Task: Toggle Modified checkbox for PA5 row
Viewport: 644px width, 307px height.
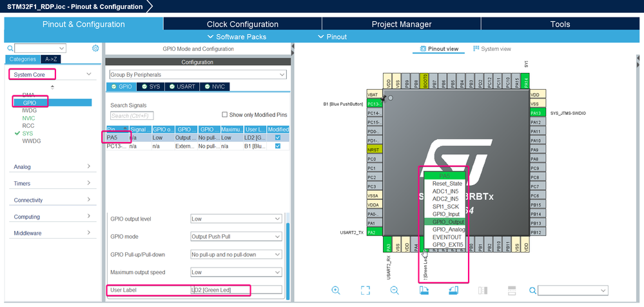Action: click(278, 137)
